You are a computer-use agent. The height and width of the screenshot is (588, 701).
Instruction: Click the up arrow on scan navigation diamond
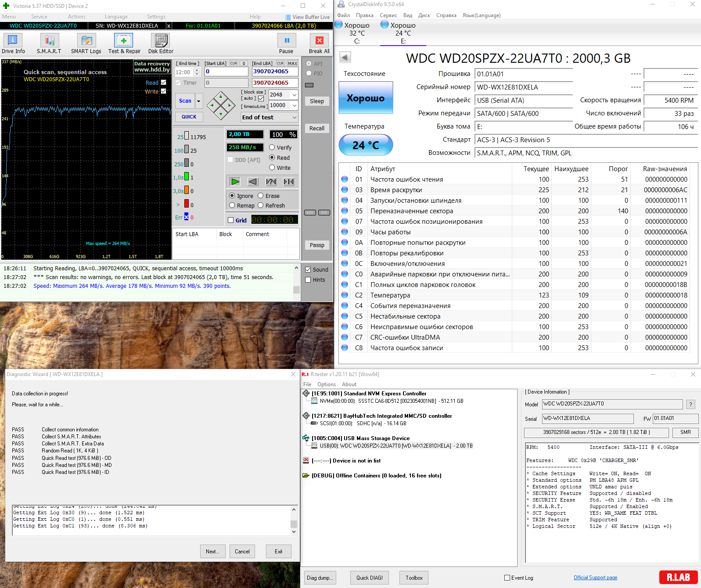[221, 97]
